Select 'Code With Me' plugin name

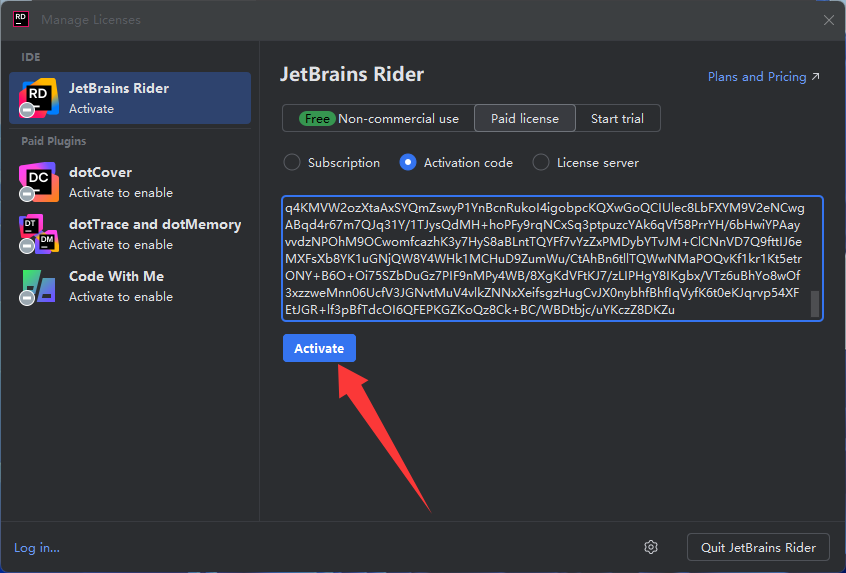pos(117,276)
